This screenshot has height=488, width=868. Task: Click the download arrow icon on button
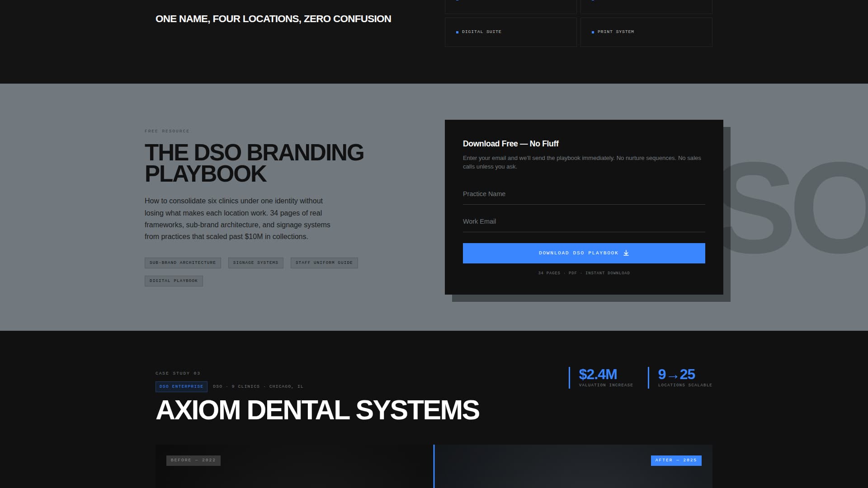click(626, 253)
